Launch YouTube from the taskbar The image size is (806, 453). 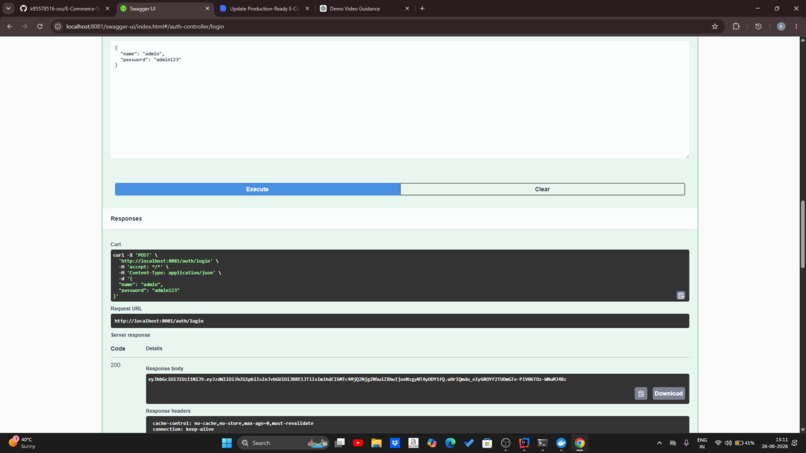coord(358,443)
